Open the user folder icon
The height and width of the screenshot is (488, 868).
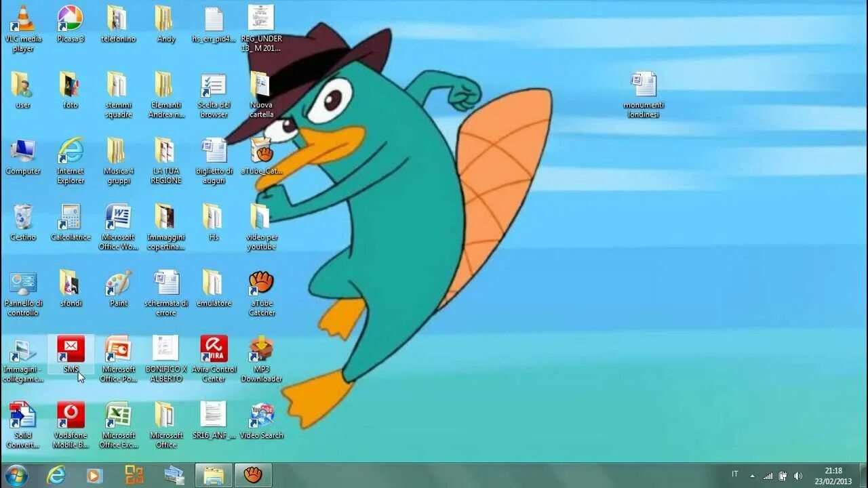(x=23, y=89)
